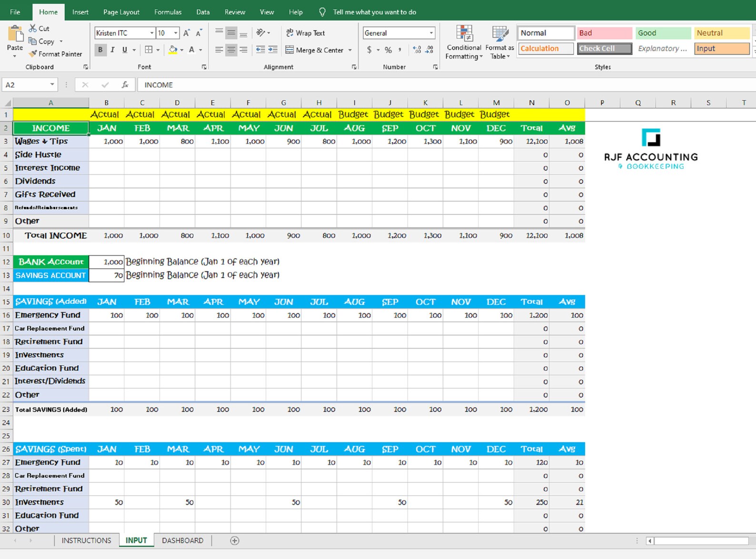Toggle Italic formatting
Screen dimensions: 756x559
(x=113, y=50)
